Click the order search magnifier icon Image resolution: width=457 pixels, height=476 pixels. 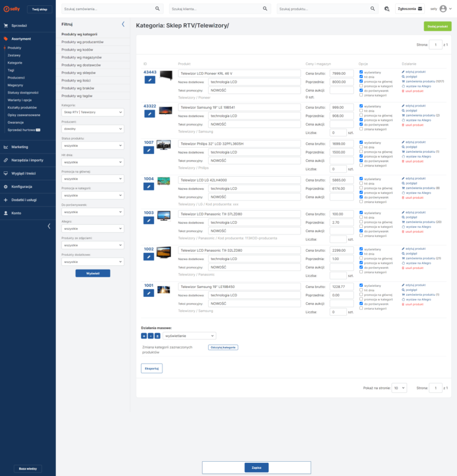pos(158,9)
